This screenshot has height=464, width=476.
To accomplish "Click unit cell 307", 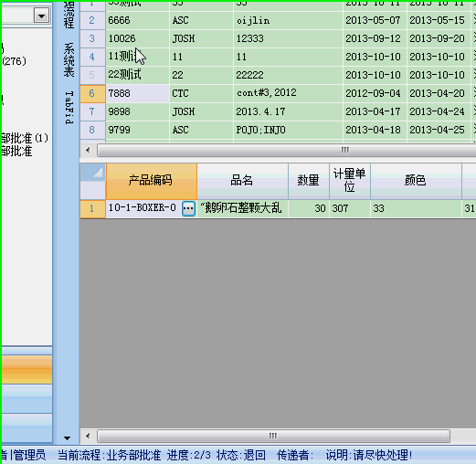I will point(350,209).
